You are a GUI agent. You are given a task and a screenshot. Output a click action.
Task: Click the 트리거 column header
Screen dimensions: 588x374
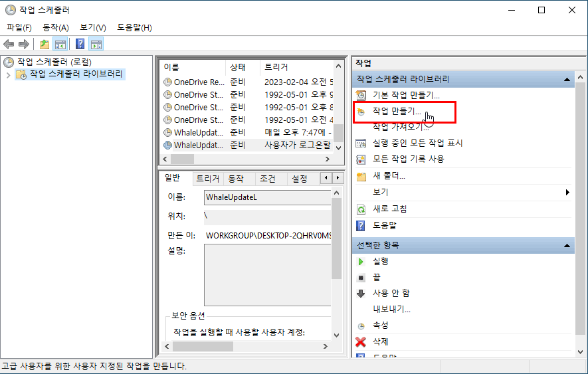tap(296, 67)
